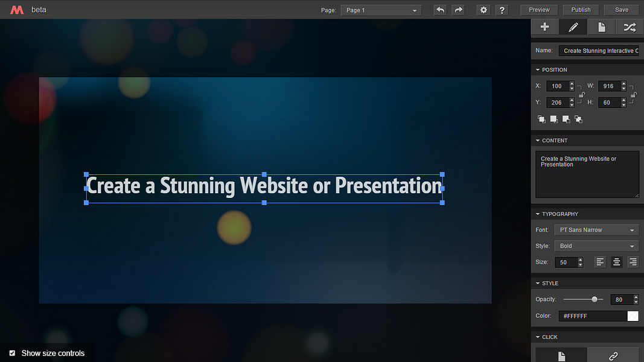This screenshot has height=362, width=644.
Task: Decrease Y value with down arrow
Action: pos(572,105)
